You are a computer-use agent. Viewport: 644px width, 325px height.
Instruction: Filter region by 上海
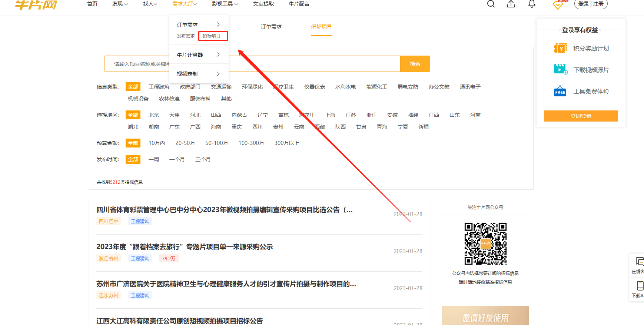coord(330,115)
